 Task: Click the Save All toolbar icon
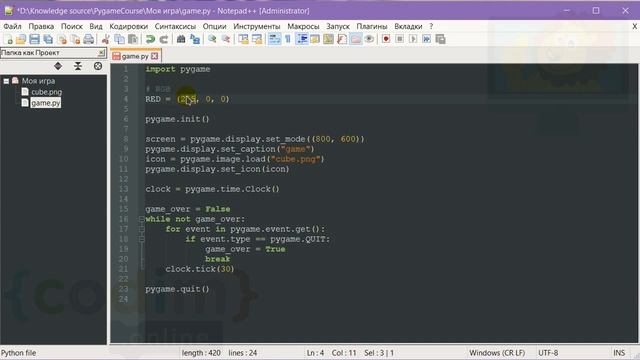click(48, 39)
